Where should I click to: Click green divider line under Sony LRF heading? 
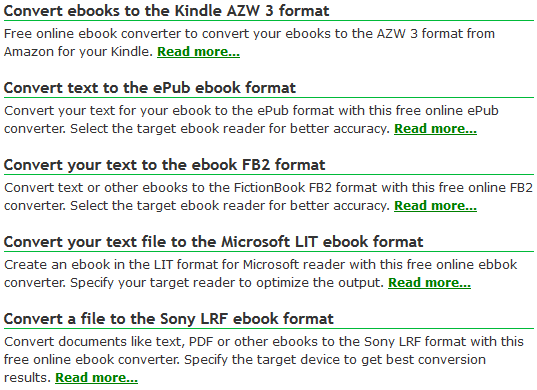[x=269, y=329]
